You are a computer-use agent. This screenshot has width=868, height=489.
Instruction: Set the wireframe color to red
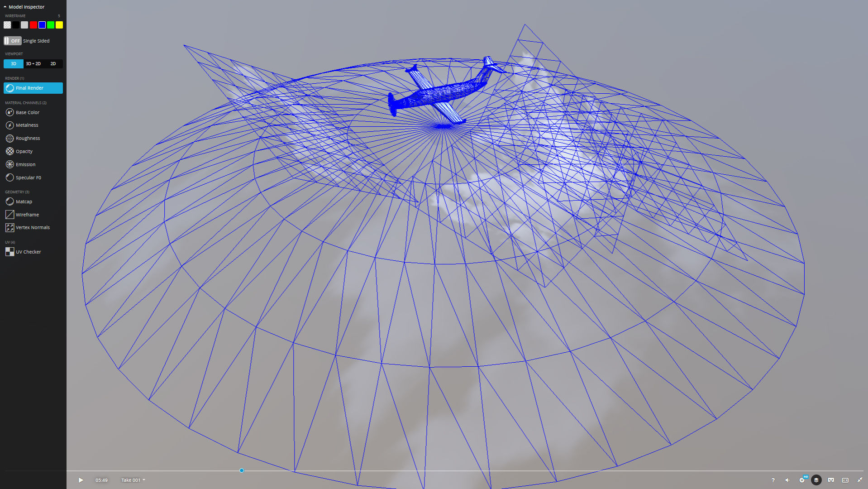[33, 25]
